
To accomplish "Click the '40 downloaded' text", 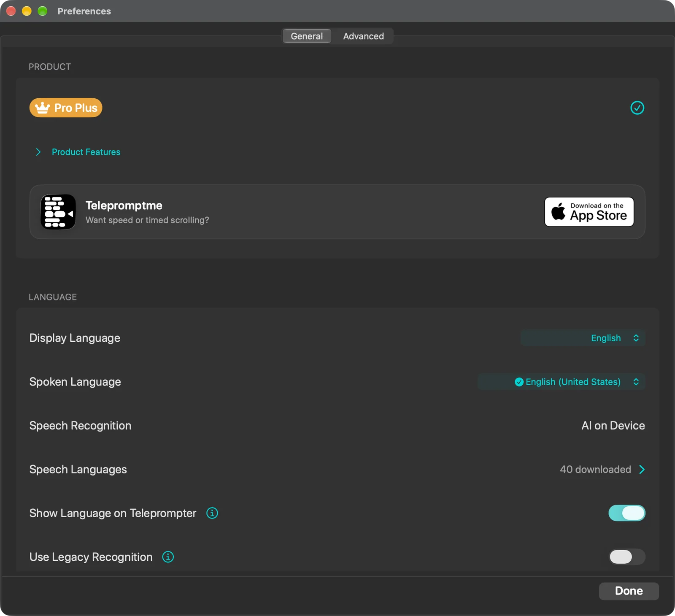I will (x=595, y=470).
